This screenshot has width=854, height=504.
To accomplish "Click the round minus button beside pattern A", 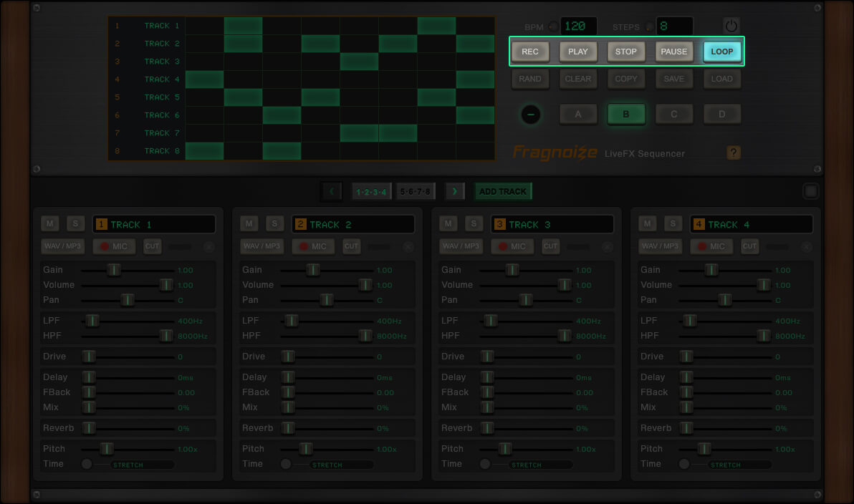I will pos(530,114).
